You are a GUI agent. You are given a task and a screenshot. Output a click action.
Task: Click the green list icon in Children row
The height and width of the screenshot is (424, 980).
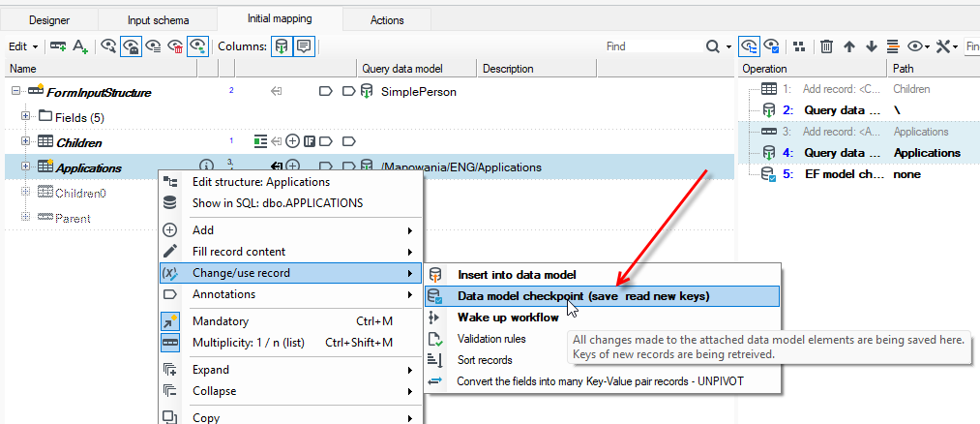coord(260,141)
